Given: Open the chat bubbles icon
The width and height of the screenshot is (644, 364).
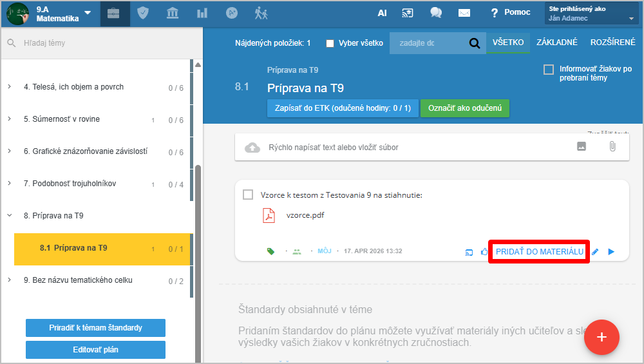Looking at the screenshot, I should pyautogui.click(x=436, y=13).
